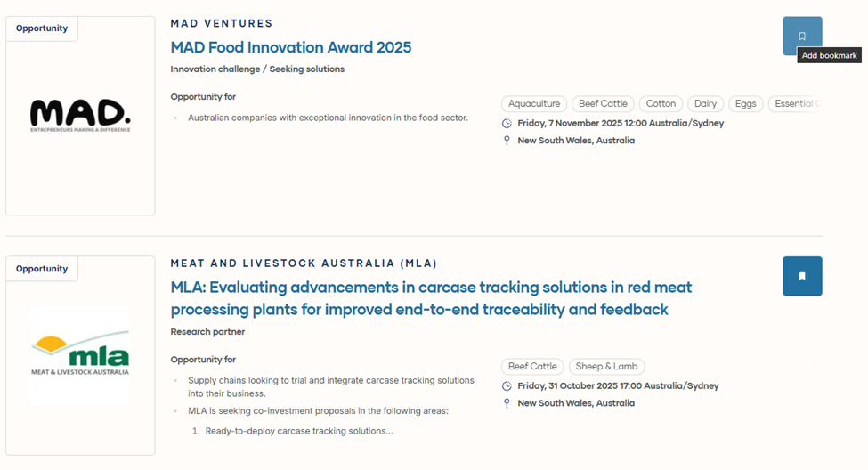This screenshot has width=868, height=470.
Task: Select Beef Cattle tag in MAD listing
Action: coord(604,104)
